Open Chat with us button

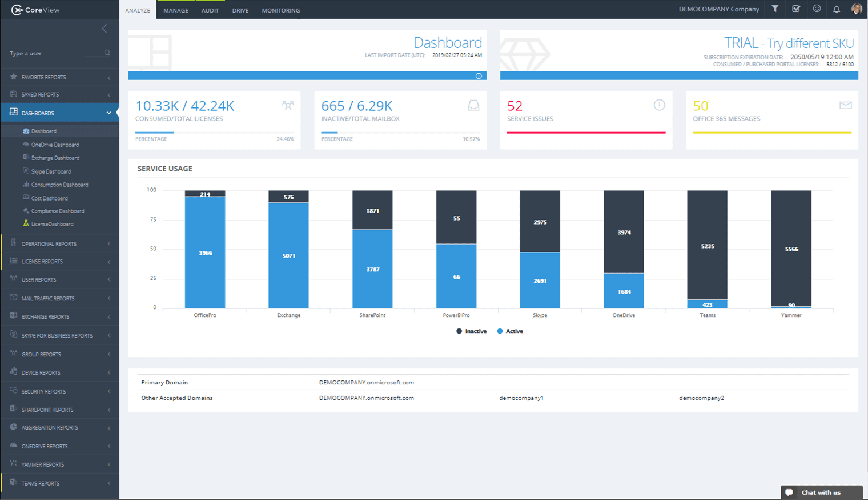[821, 492]
